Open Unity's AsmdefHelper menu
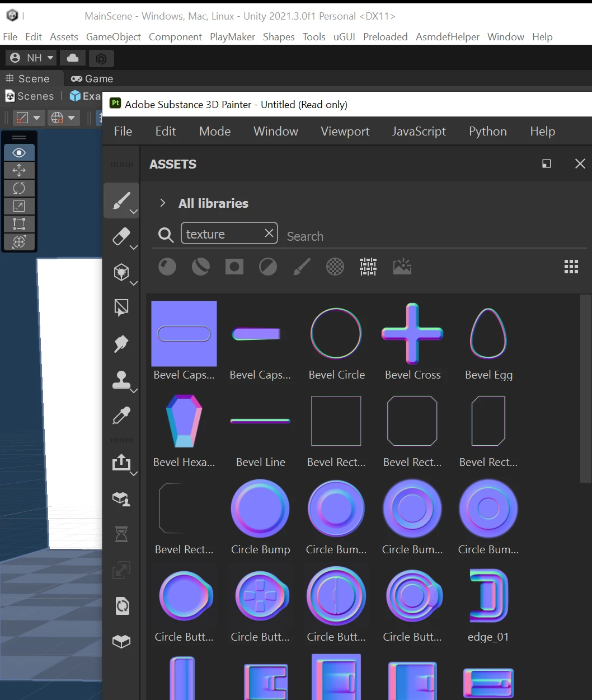592x700 pixels. pos(448,37)
